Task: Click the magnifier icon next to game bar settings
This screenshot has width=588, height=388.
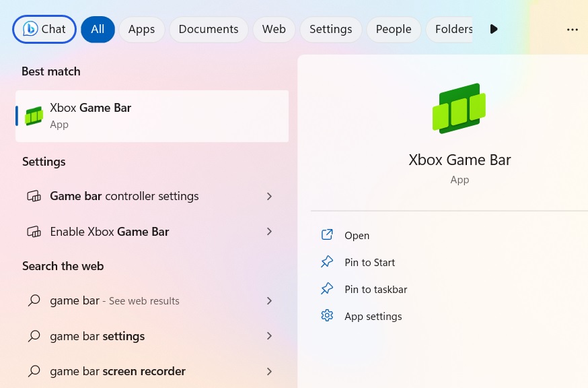Action: (34, 335)
